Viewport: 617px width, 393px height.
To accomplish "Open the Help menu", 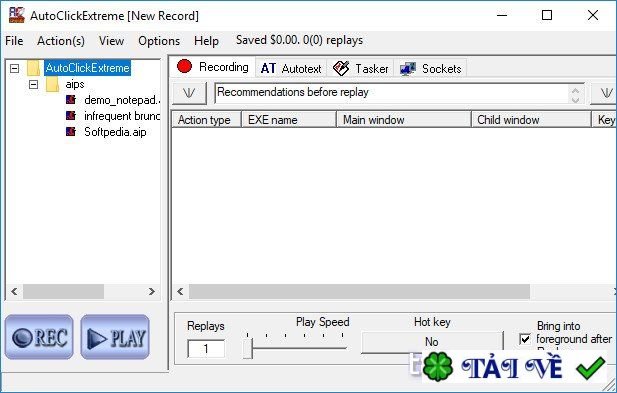I will [206, 41].
